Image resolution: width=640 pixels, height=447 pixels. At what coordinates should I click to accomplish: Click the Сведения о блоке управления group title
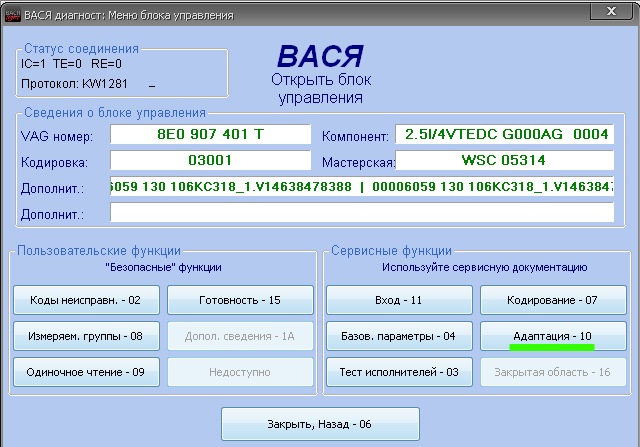[x=115, y=113]
